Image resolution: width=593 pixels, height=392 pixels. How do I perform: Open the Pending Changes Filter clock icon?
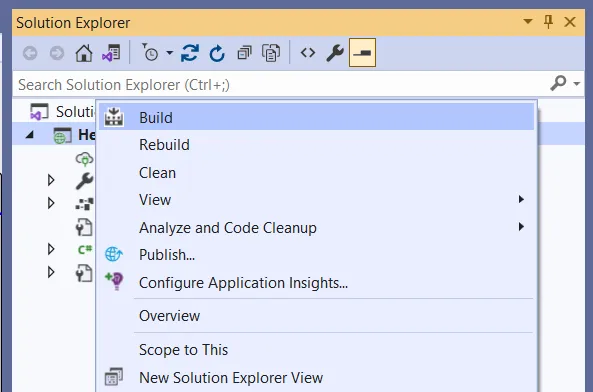150,53
